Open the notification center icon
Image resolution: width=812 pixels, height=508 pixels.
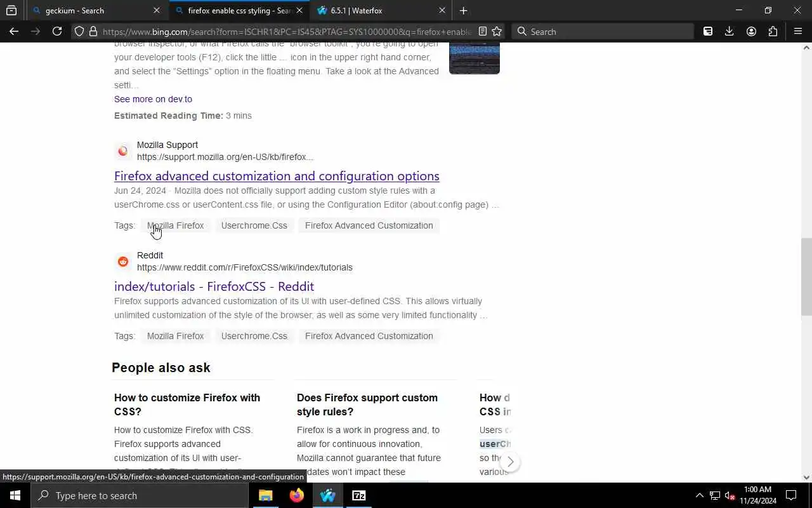791,495
